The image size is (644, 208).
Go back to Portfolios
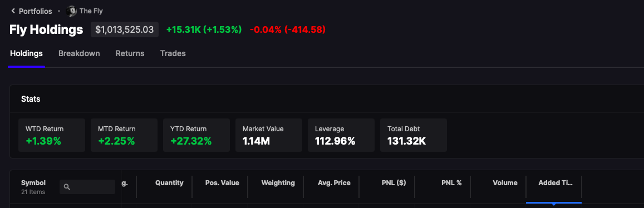pyautogui.click(x=35, y=11)
